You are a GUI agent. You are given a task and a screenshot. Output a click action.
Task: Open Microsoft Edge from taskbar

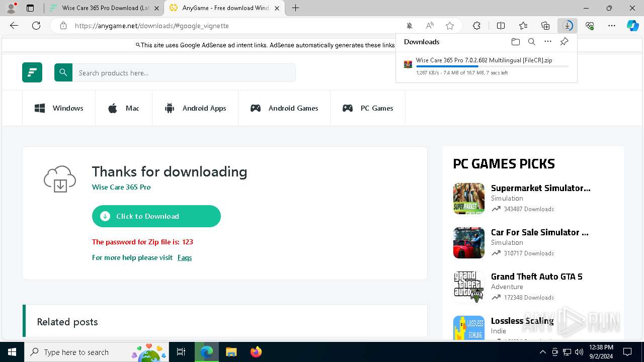tap(207, 352)
